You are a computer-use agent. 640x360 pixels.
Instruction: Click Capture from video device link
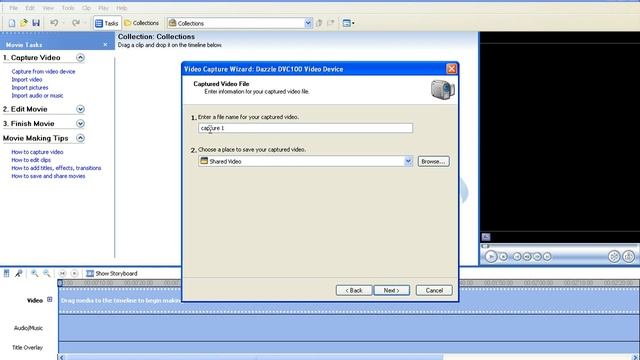43,71
